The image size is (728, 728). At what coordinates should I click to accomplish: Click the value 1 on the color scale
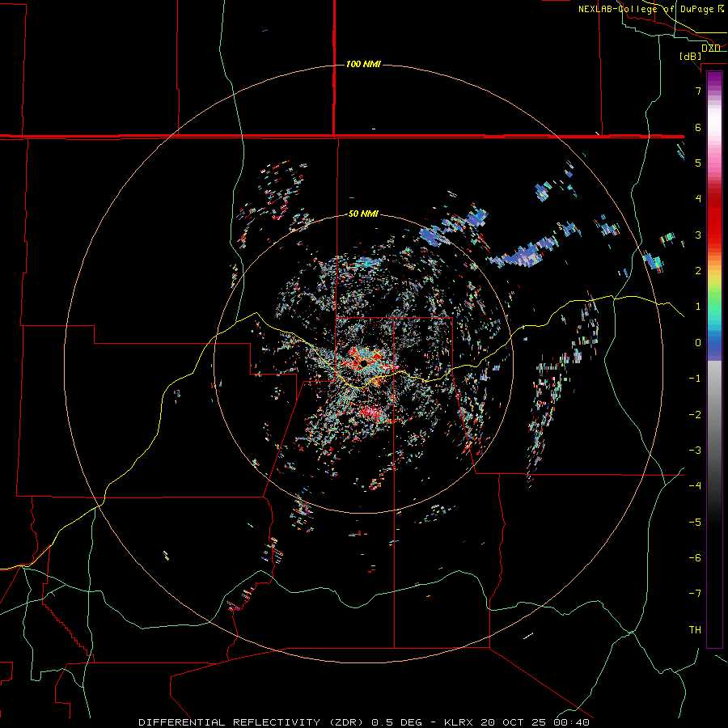(x=698, y=307)
